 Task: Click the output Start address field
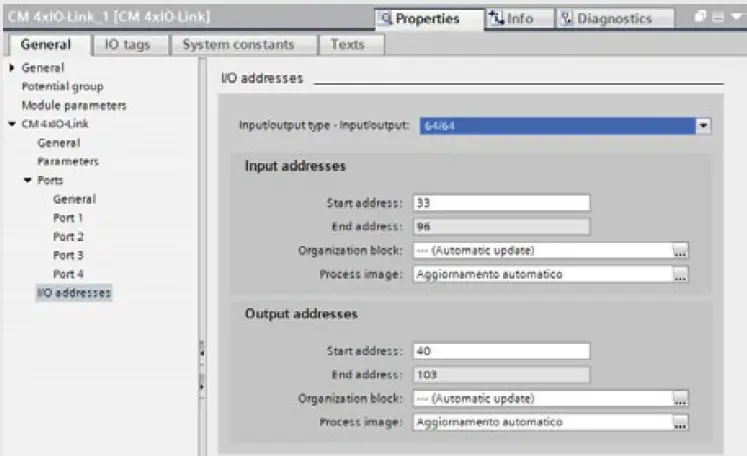(501, 351)
